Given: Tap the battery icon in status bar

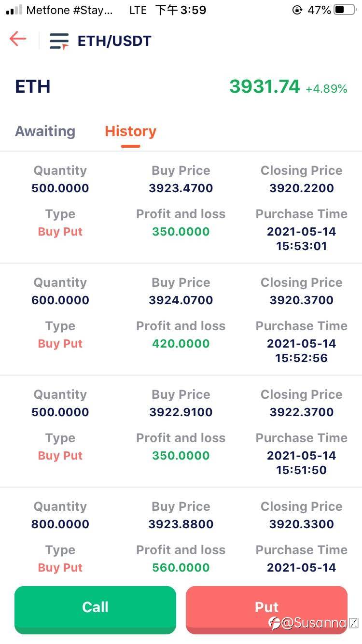Looking at the screenshot, I should tap(345, 10).
